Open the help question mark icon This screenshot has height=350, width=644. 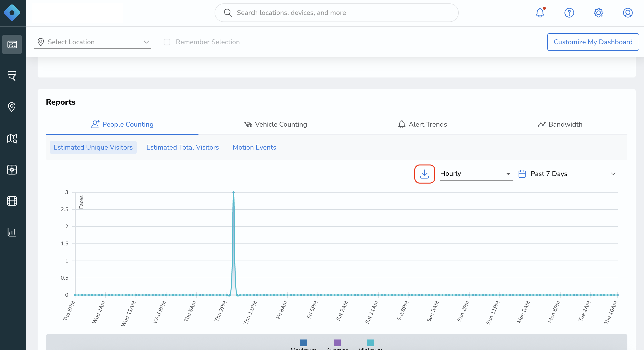[569, 12]
